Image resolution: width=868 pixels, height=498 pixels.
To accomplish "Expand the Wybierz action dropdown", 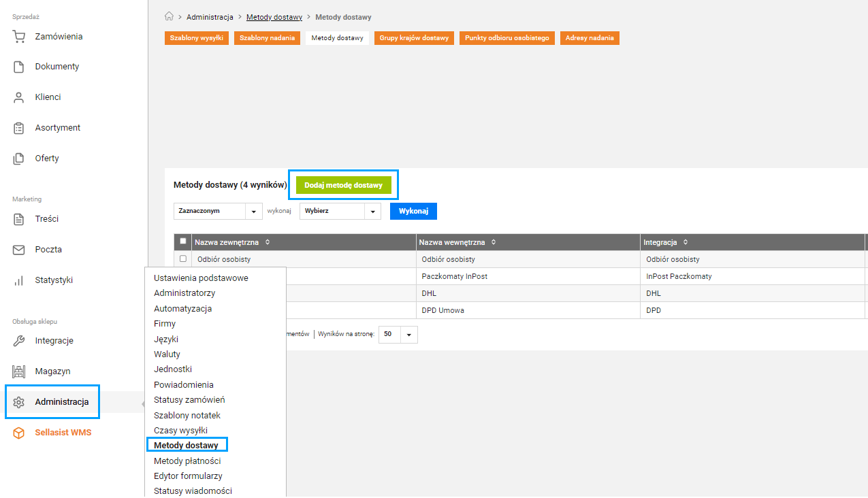I will 340,212.
